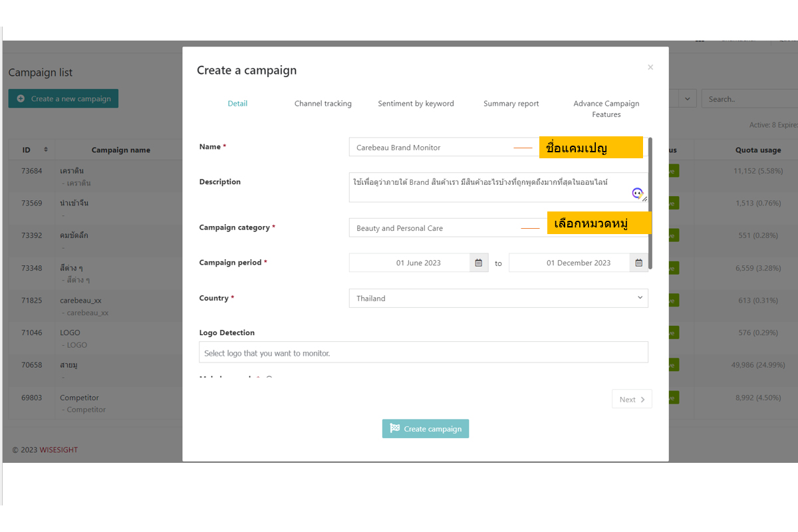Click the LOGO campaign name
Screen dimensions: 798x532
tap(70, 332)
